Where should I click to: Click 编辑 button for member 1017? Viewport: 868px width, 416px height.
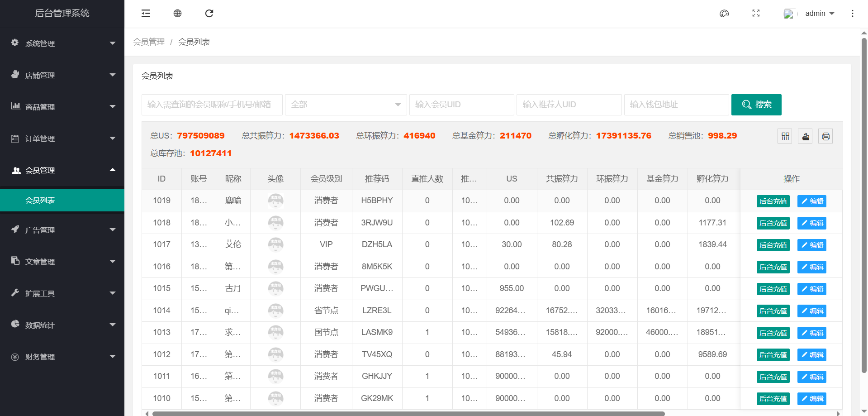(811, 245)
